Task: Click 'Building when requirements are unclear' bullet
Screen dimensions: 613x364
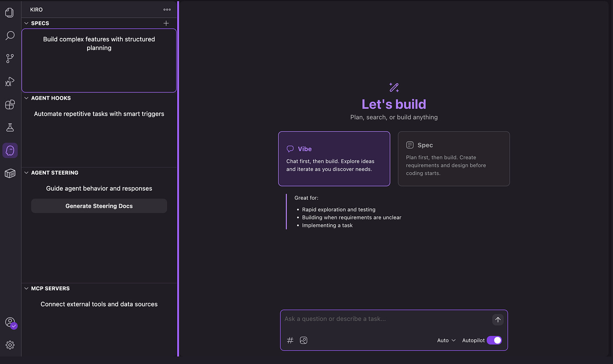Action: click(x=352, y=218)
